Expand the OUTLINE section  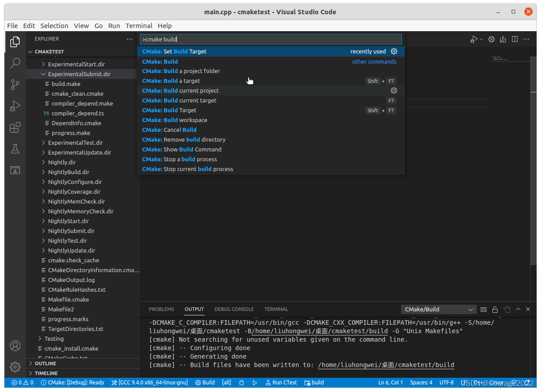tap(83, 363)
